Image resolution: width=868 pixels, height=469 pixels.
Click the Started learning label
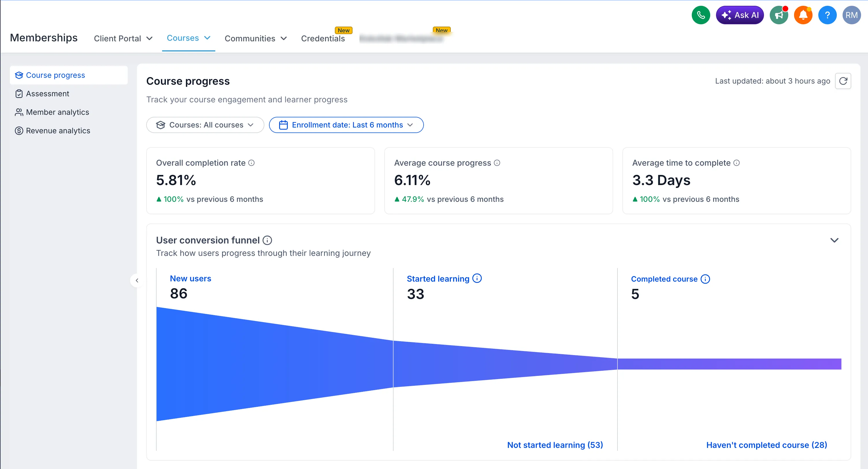(438, 279)
